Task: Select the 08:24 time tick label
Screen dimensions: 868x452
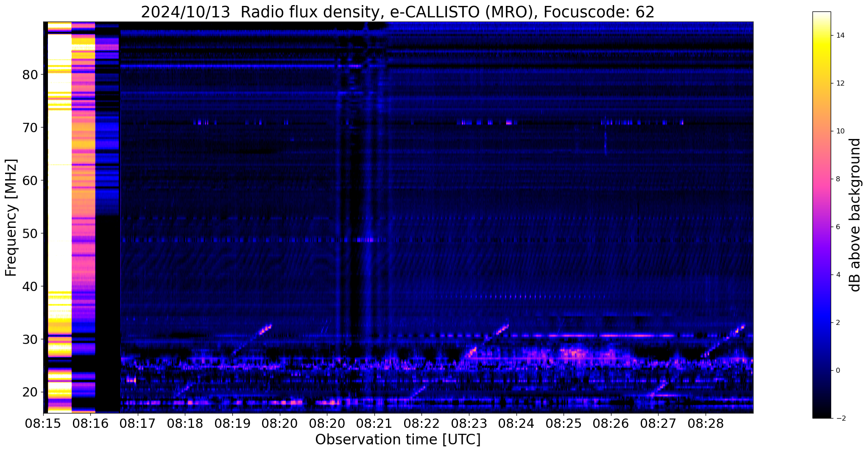Action: click(516, 423)
